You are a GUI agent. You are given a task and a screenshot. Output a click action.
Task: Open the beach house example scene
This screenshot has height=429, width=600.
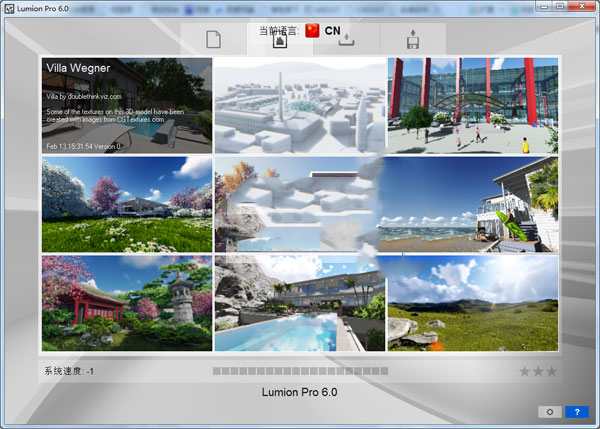point(472,204)
